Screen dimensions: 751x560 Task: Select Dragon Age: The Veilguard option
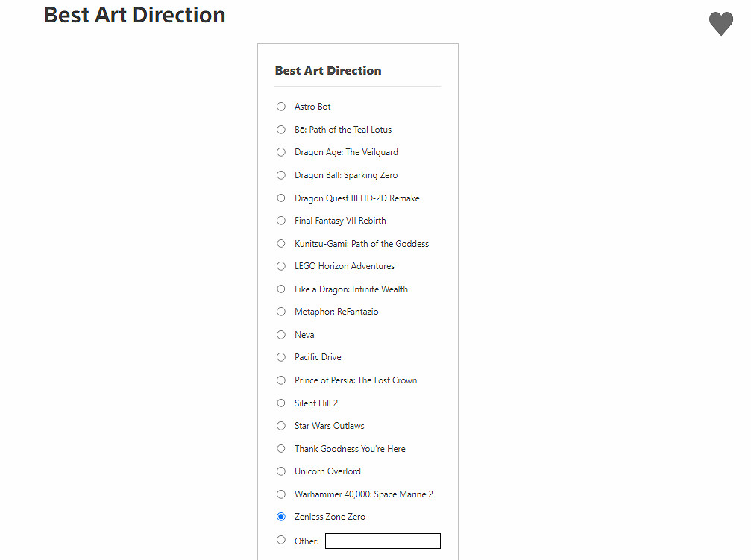pos(281,152)
